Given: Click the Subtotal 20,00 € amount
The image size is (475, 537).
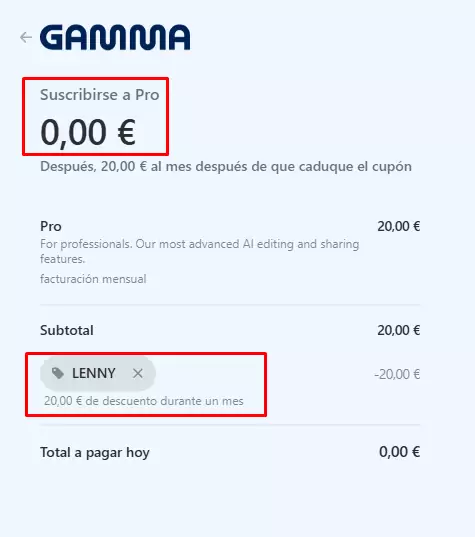Looking at the screenshot, I should click(x=399, y=330).
